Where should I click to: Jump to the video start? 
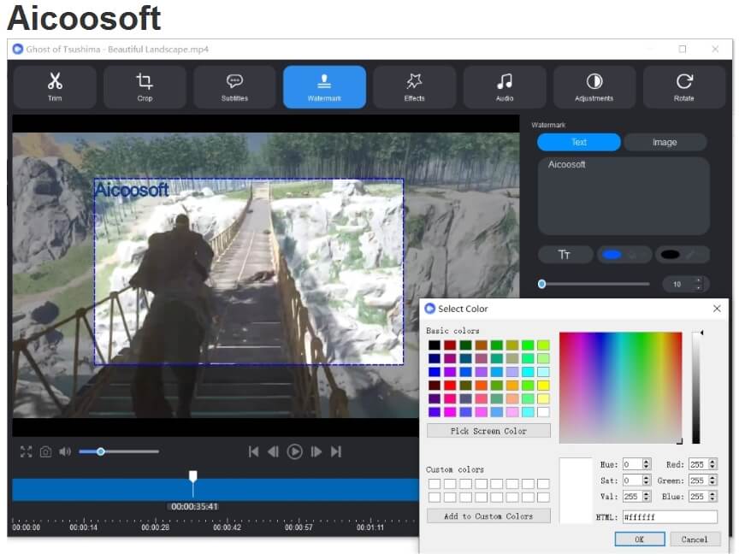pyautogui.click(x=253, y=451)
